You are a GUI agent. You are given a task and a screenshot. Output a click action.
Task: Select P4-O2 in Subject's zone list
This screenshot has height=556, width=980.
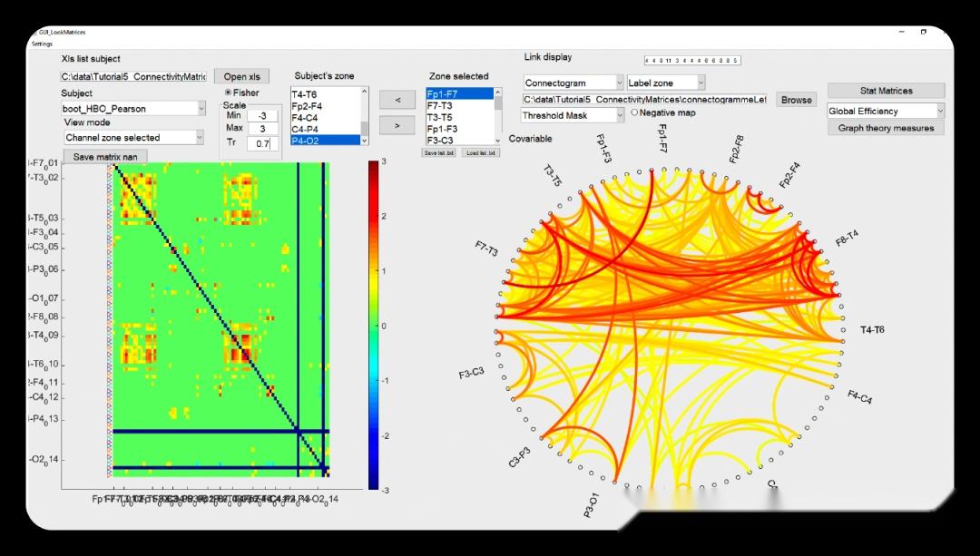click(325, 141)
